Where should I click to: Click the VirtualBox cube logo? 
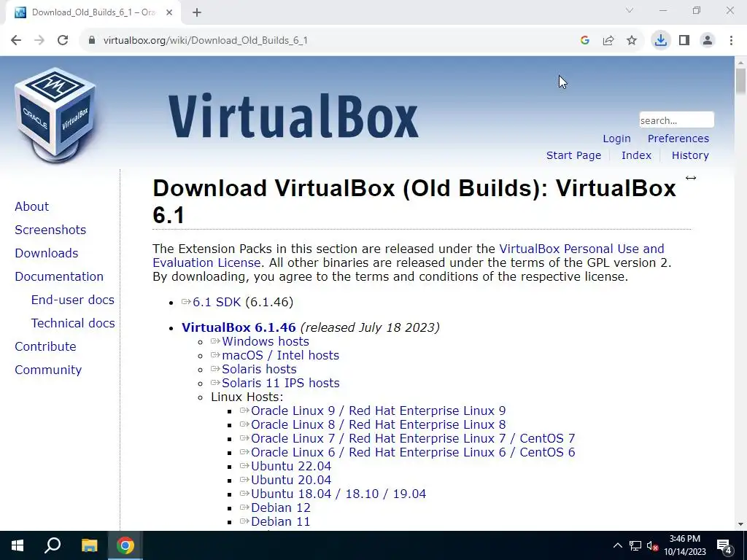pyautogui.click(x=55, y=114)
